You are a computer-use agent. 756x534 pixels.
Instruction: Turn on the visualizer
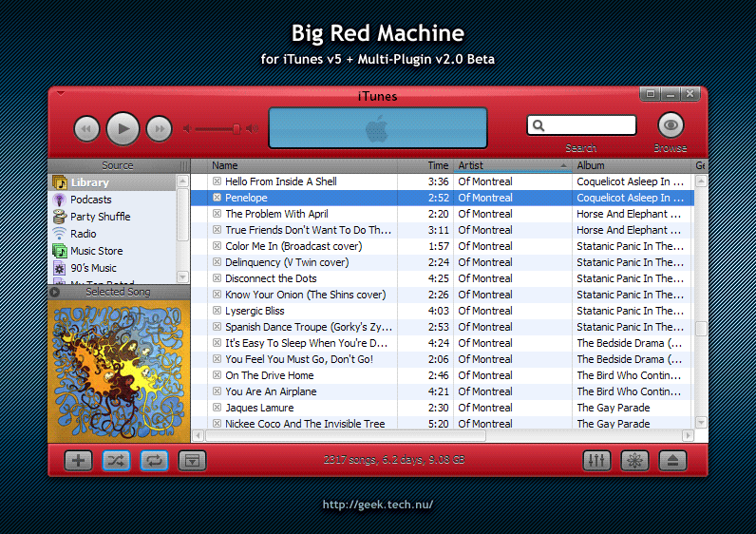[x=634, y=460]
